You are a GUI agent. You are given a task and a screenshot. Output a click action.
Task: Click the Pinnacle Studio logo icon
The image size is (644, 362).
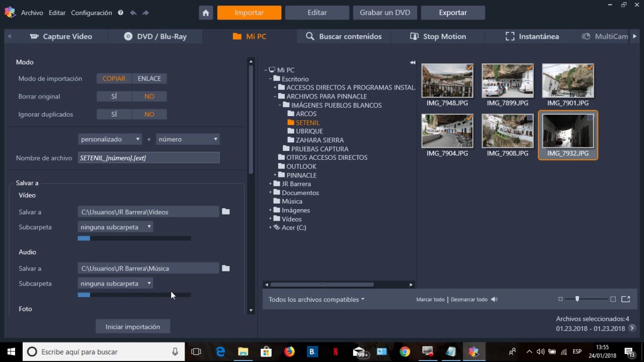tap(10, 13)
